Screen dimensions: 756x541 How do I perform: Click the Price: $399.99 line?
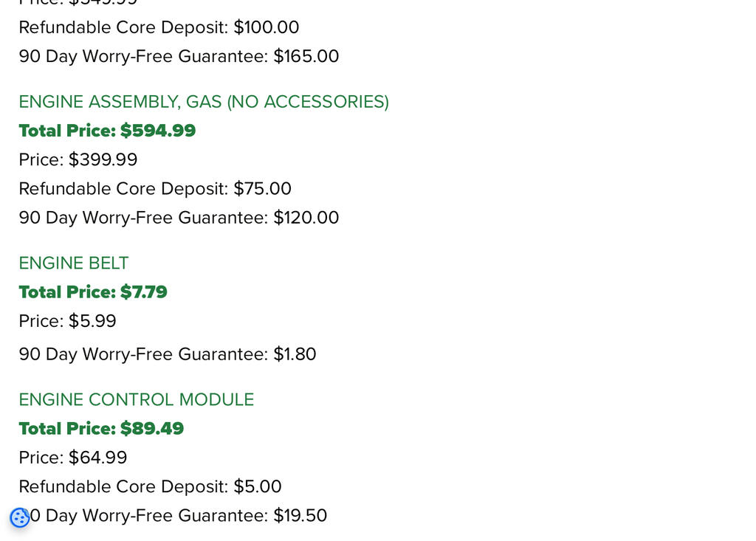(78, 159)
